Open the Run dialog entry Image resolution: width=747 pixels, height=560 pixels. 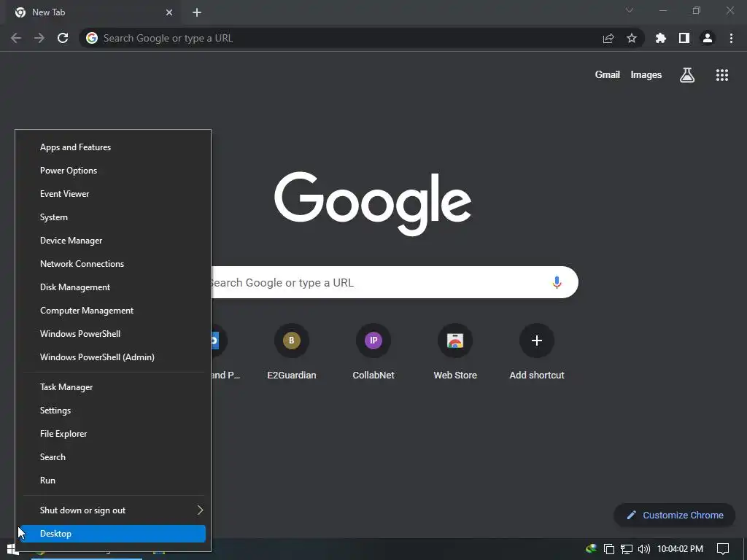click(113, 481)
